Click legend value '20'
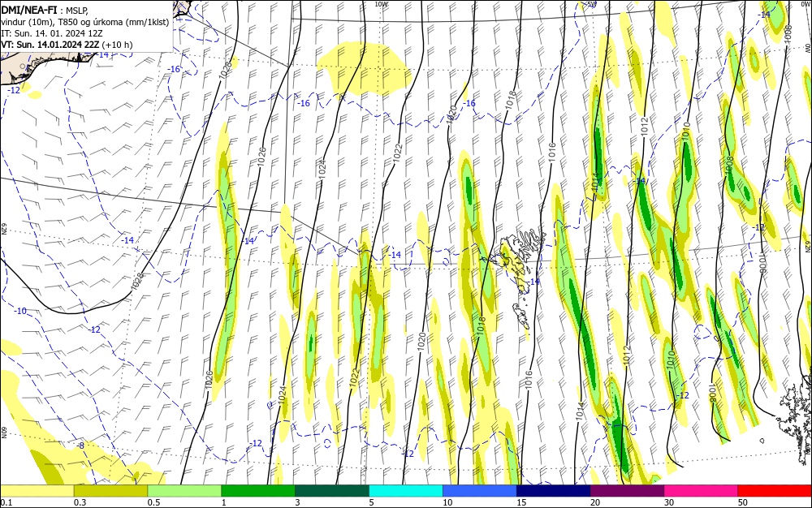This screenshot has width=812, height=508. pyautogui.click(x=595, y=502)
